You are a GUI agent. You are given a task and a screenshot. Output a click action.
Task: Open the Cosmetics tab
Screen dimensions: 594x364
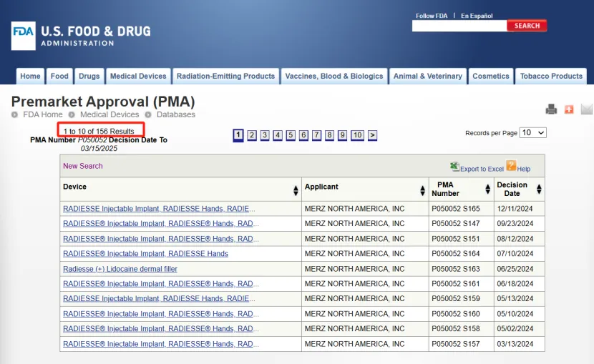[x=490, y=76]
